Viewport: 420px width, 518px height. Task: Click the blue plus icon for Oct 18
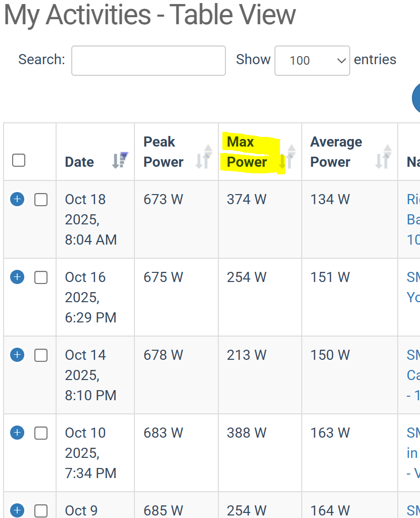[x=17, y=199]
